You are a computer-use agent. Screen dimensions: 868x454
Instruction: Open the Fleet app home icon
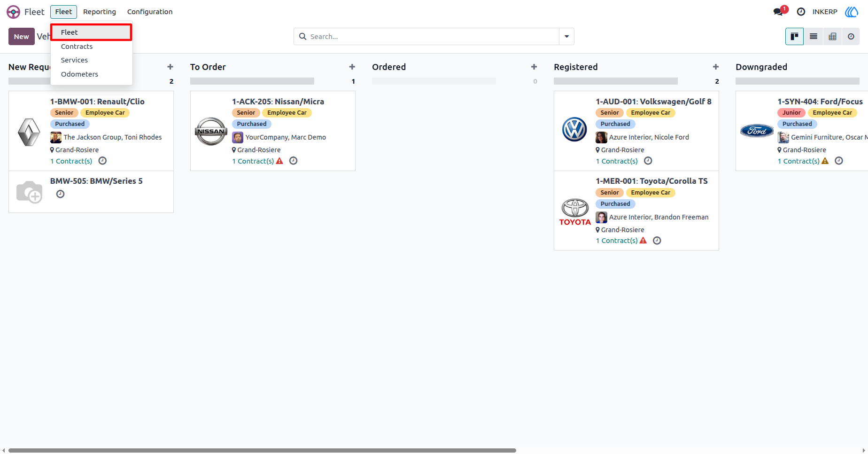click(x=13, y=12)
